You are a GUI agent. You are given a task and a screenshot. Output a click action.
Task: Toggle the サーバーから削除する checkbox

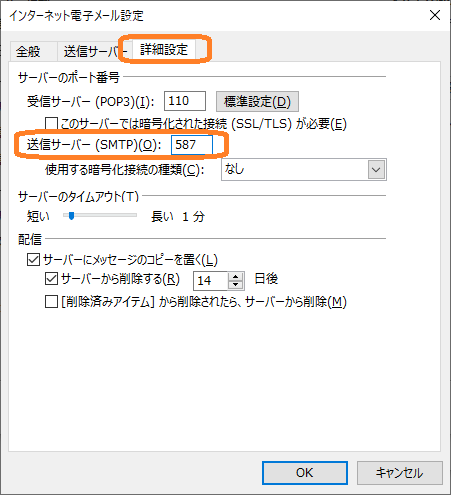(51, 279)
